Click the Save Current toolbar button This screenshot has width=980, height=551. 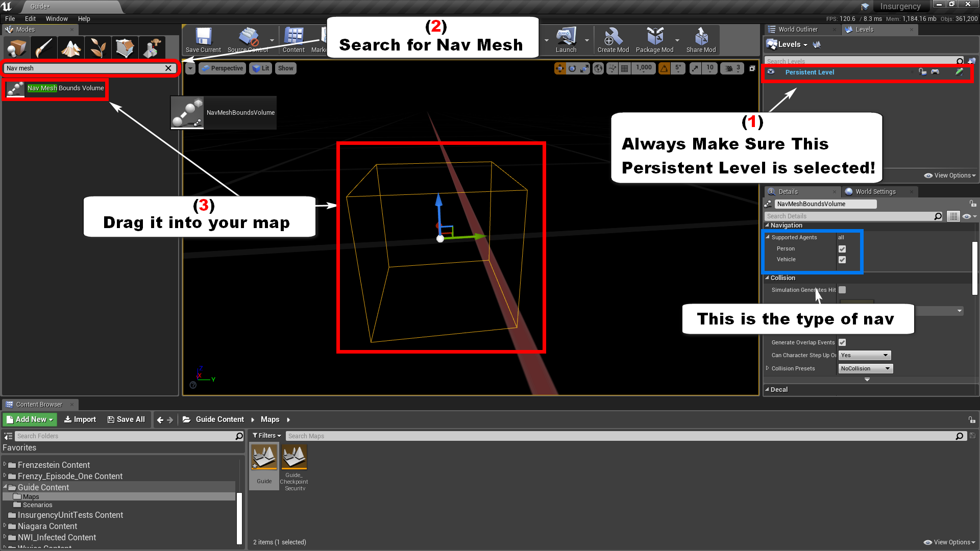pyautogui.click(x=203, y=40)
